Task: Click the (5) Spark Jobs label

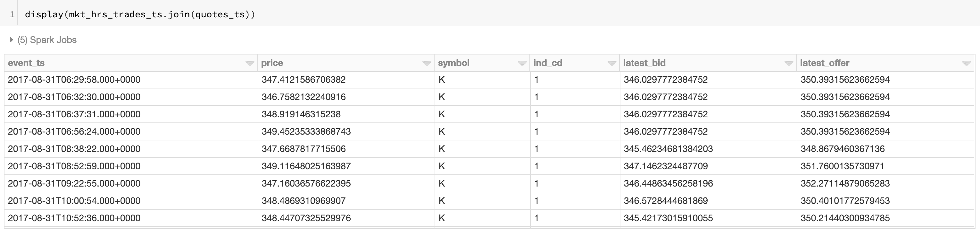Action: pyautogui.click(x=47, y=40)
